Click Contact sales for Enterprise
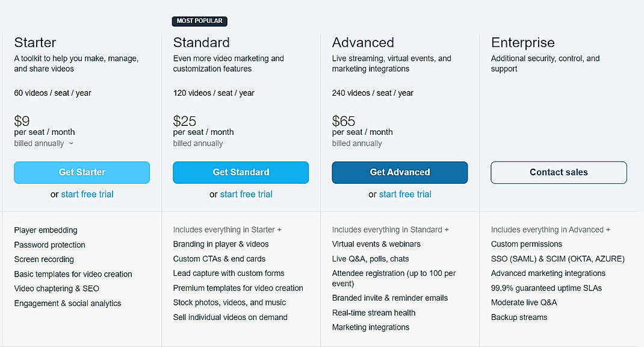This screenshot has width=644, height=347. point(559,172)
